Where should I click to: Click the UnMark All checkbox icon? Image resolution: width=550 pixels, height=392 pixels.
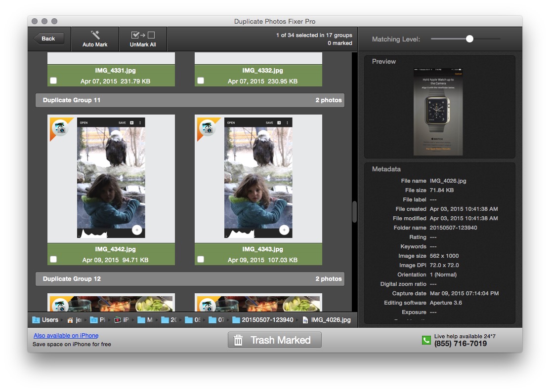tap(143, 35)
